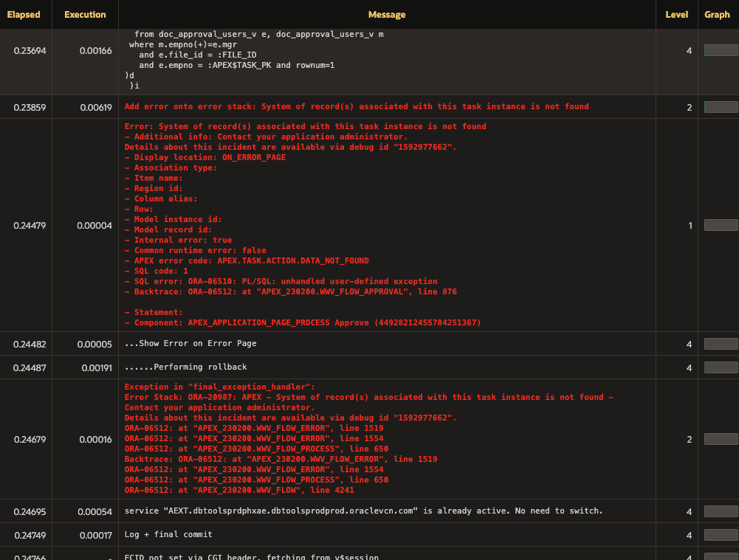Click graph bar in row 0.23694
The image size is (739, 560).
click(x=721, y=50)
